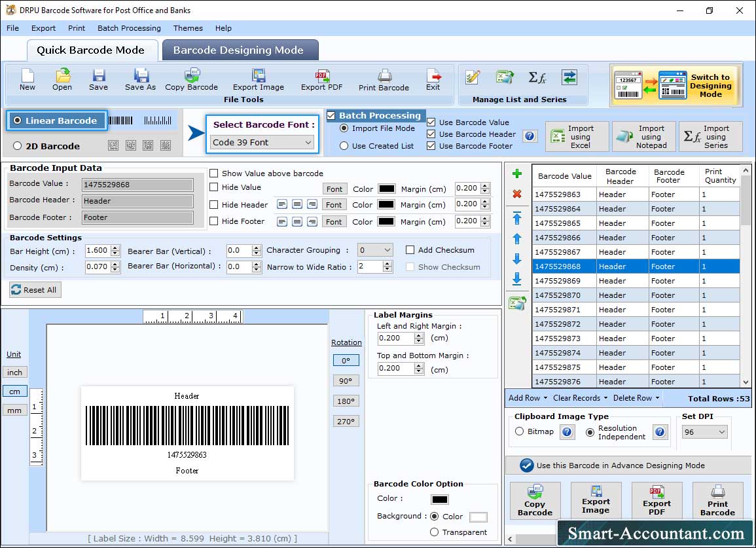756x548 pixels.
Task: Click the blue swap arrows icon in Manage List
Action: pyautogui.click(x=569, y=77)
